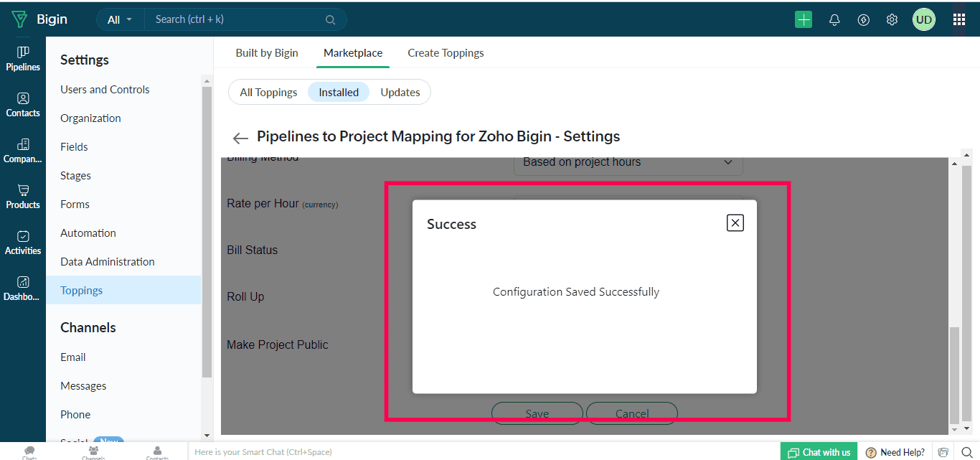Go to Fields settings
The image size is (980, 460).
[x=74, y=147]
